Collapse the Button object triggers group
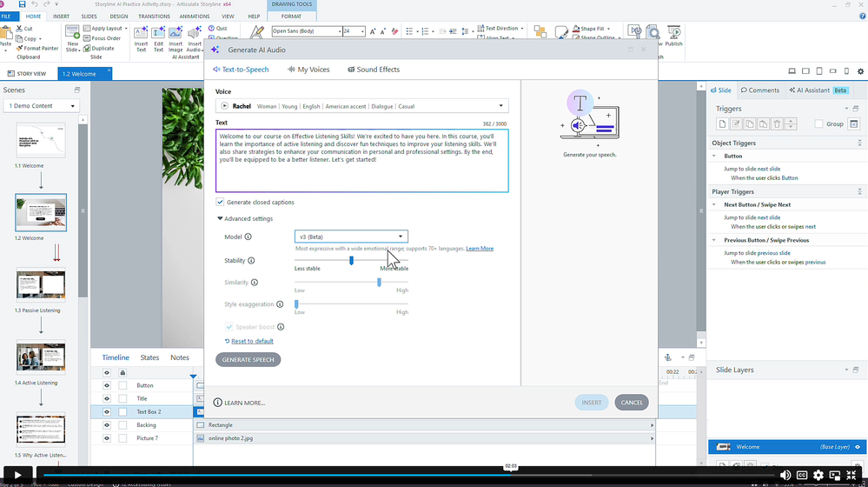868x487 pixels. (x=713, y=157)
